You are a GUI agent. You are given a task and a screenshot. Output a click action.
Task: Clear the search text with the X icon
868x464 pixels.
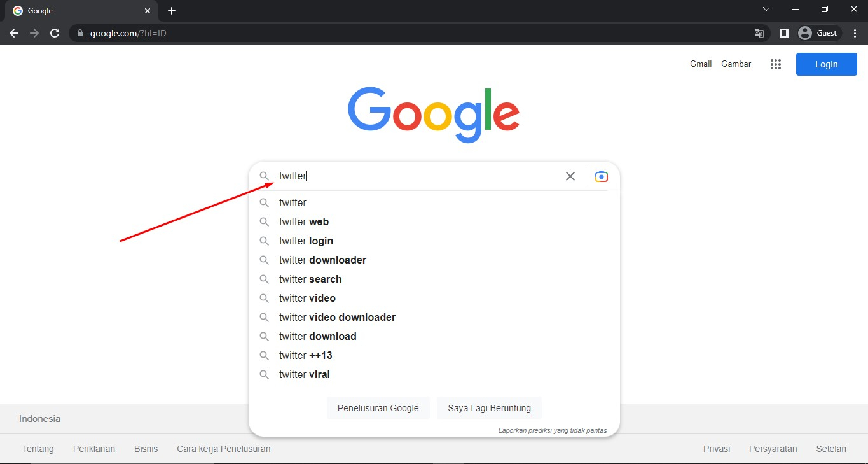point(570,176)
